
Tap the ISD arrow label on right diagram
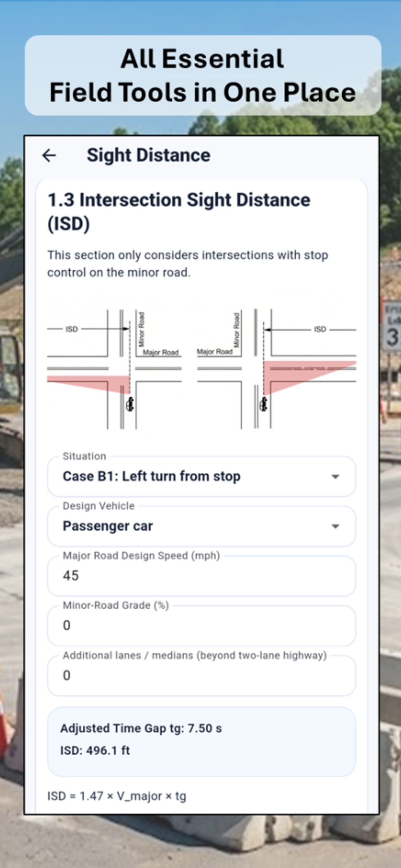click(320, 329)
